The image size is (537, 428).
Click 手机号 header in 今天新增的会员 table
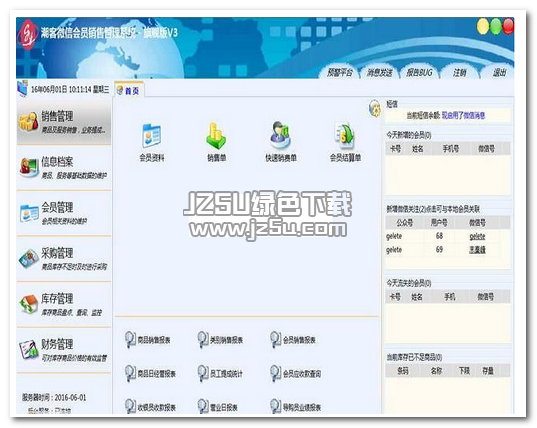(450, 149)
